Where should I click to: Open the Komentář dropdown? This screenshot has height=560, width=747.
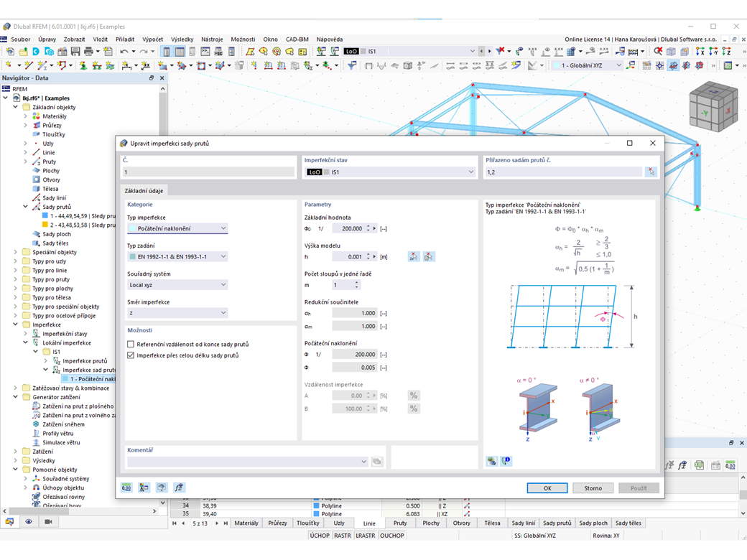363,462
